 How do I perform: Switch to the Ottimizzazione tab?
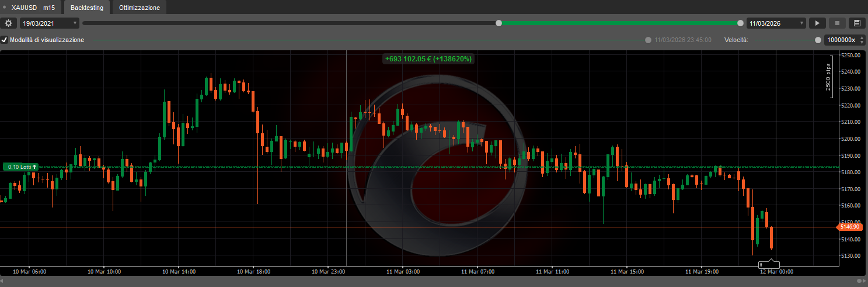click(140, 8)
